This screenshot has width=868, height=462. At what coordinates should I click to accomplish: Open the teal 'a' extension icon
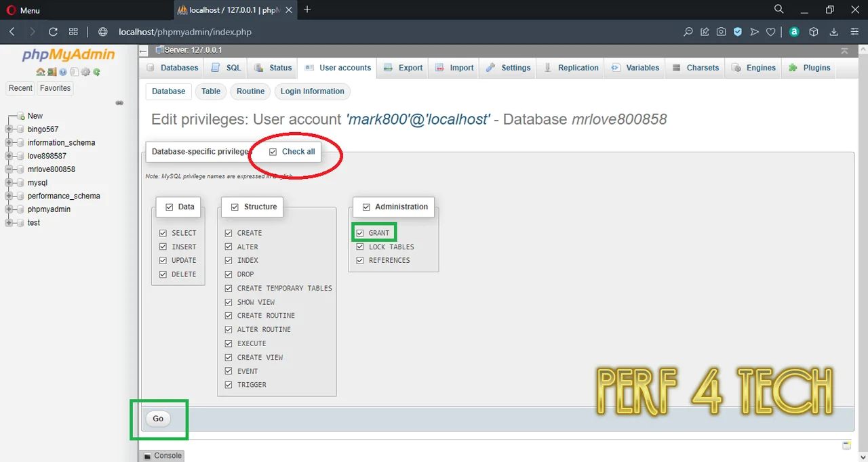794,32
